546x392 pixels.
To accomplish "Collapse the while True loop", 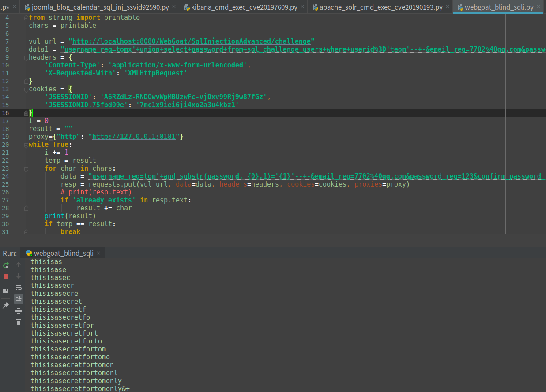I will [x=26, y=145].
